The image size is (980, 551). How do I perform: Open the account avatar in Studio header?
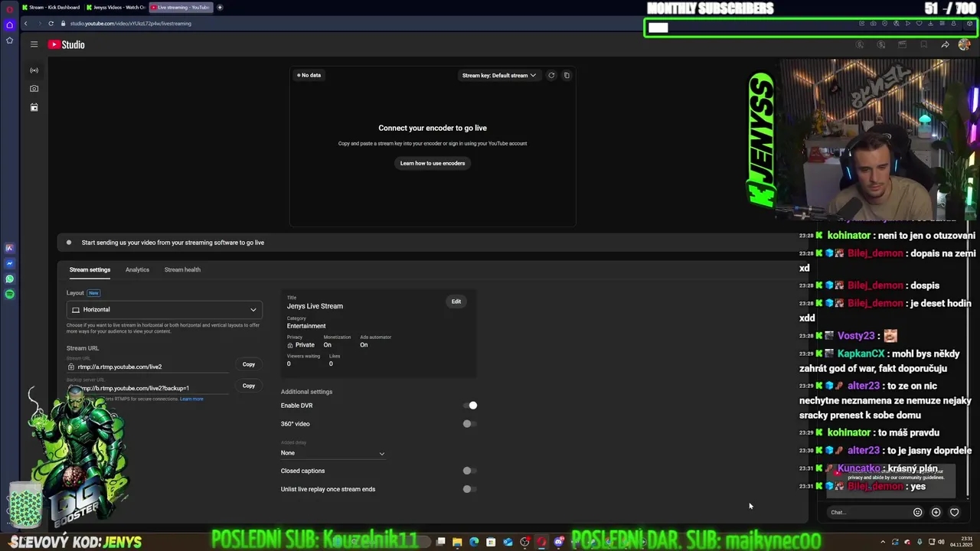coord(964,44)
